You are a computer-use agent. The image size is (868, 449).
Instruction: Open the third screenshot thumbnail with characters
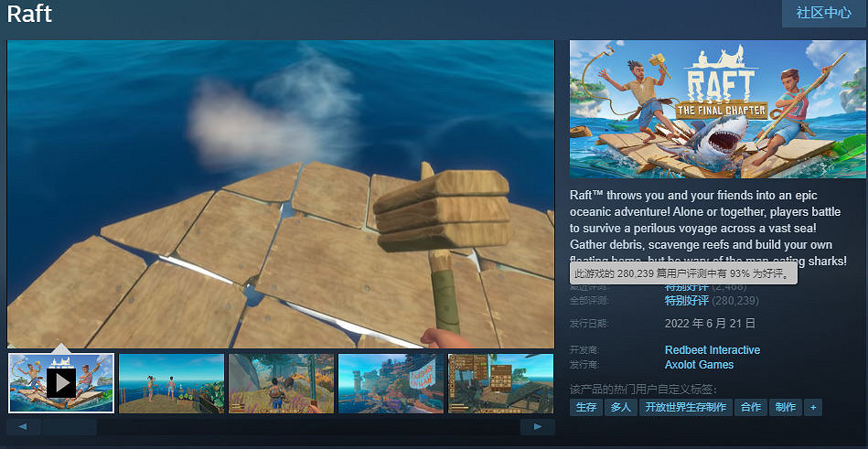(281, 383)
